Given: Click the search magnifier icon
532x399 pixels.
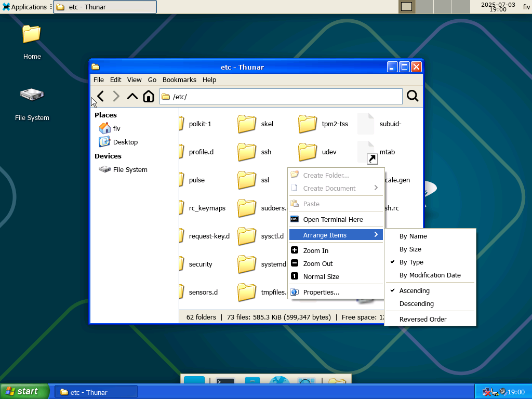Looking at the screenshot, I should click(413, 96).
